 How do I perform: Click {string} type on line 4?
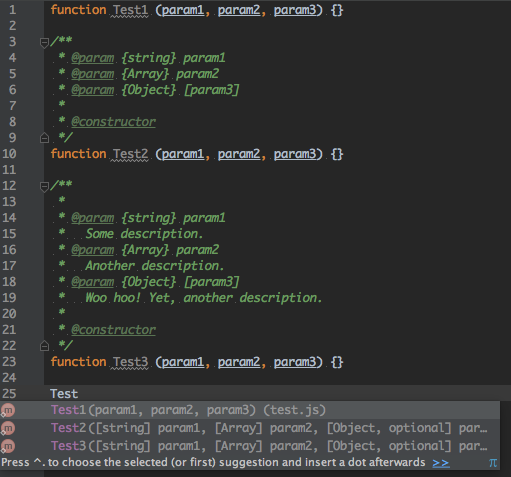tap(148, 58)
